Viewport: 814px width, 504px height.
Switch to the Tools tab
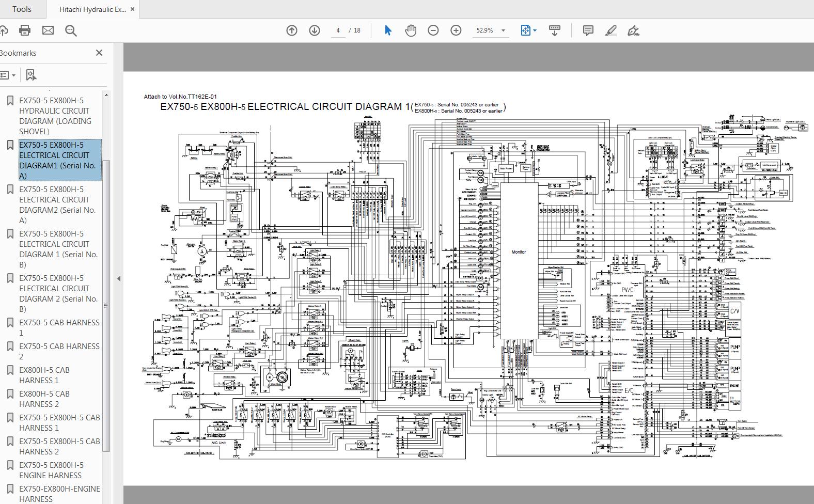point(22,9)
